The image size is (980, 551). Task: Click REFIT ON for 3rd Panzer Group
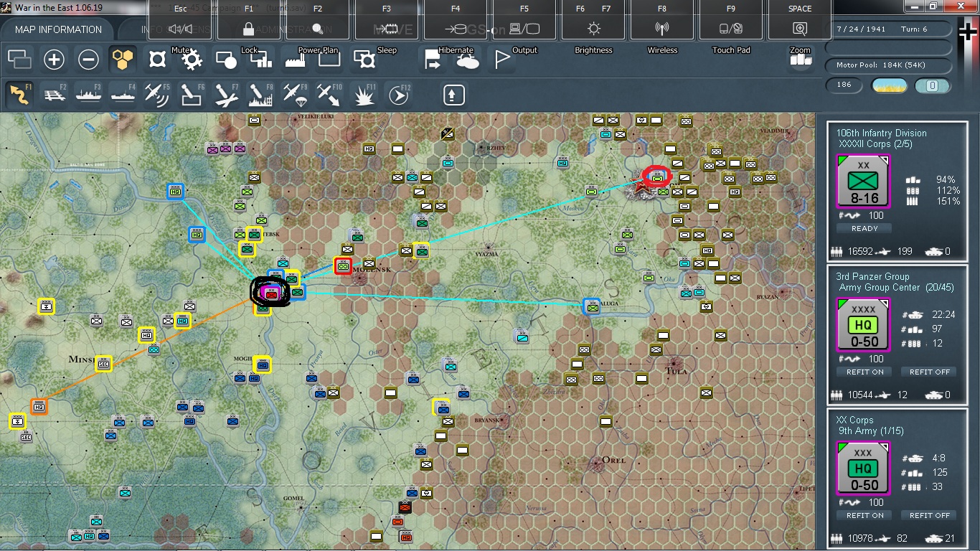coord(864,372)
